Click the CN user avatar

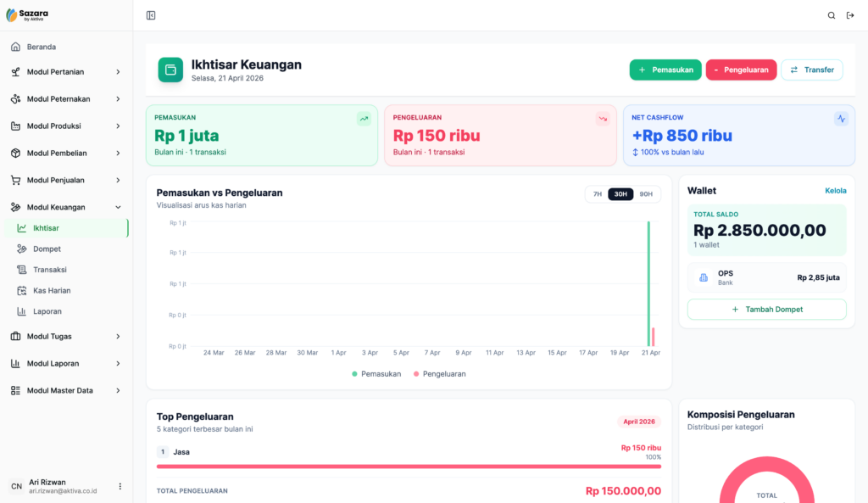point(17,486)
